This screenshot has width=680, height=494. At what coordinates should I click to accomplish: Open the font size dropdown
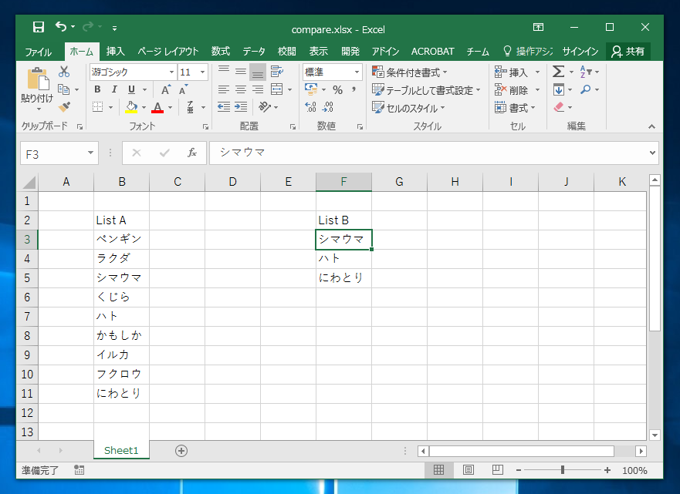tap(202, 72)
